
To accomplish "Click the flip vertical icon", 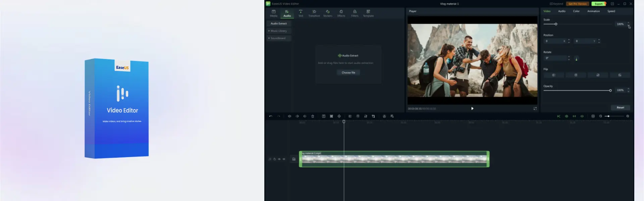I will coord(576,75).
